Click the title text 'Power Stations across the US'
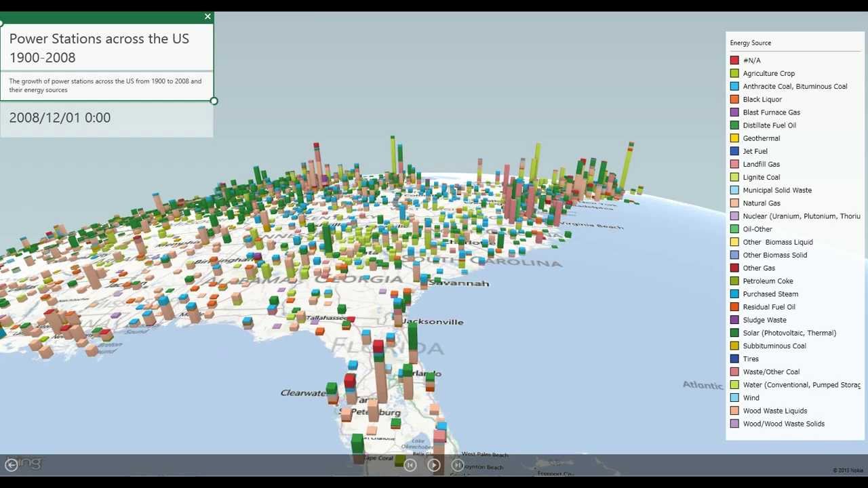Screen dimensions: 868x488 (99, 39)
